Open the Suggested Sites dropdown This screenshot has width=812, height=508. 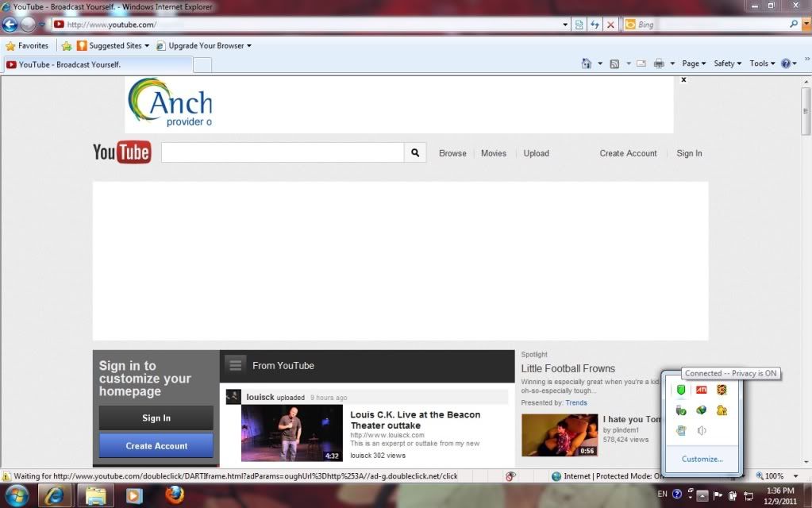click(x=113, y=45)
